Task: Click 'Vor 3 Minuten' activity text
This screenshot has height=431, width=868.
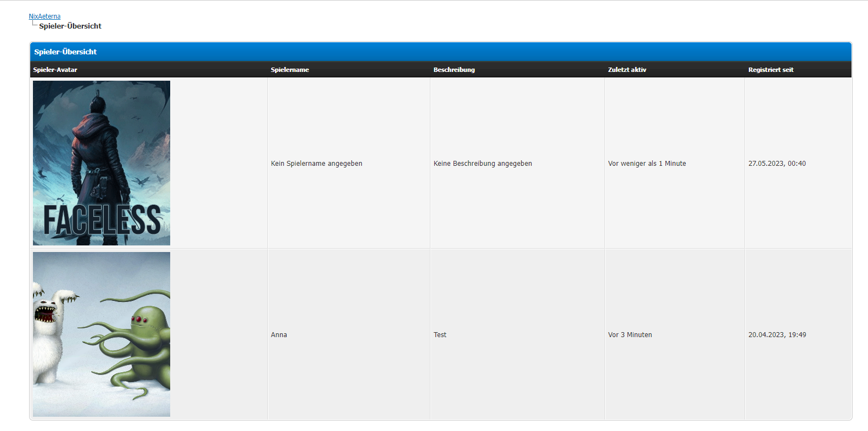Action: click(630, 335)
